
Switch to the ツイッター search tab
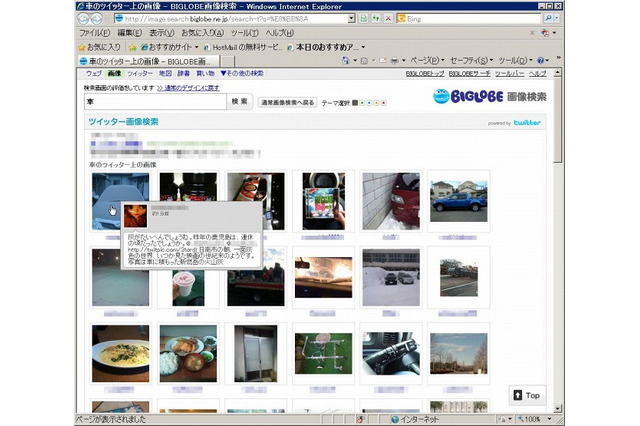coord(140,73)
